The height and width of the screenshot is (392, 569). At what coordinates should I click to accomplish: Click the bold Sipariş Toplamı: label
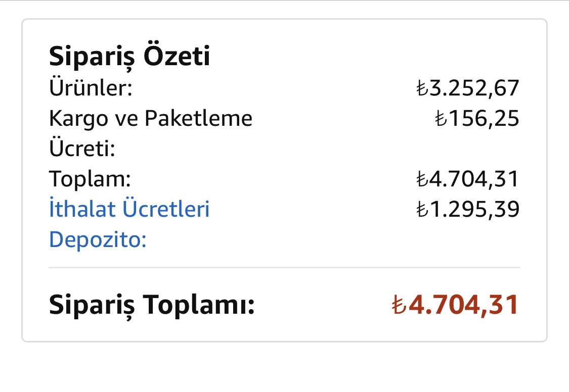pos(152,306)
